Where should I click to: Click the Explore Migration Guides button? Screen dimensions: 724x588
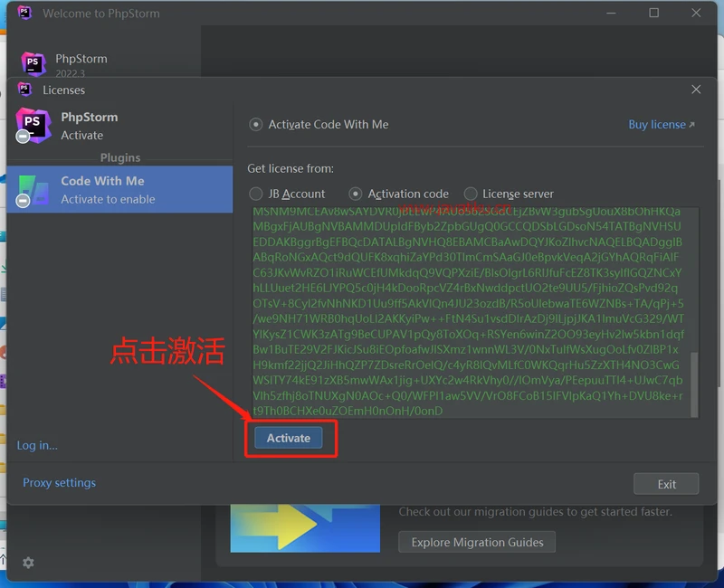pos(477,543)
